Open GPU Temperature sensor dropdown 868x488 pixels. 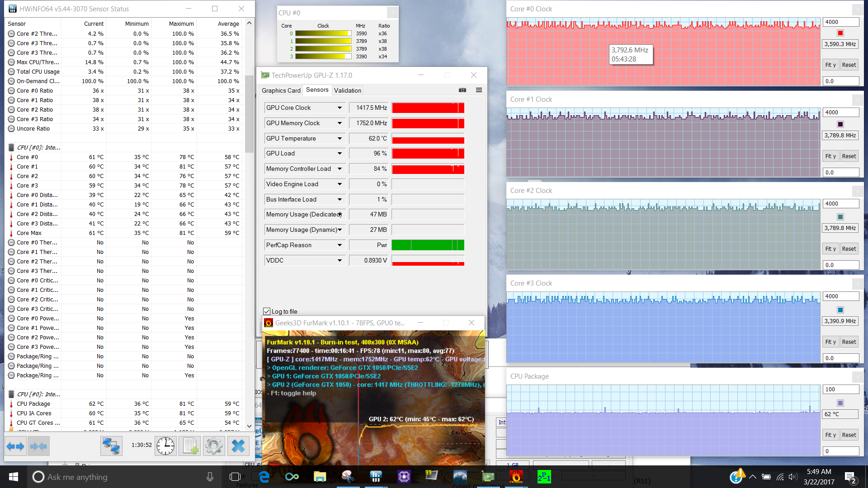pos(340,138)
